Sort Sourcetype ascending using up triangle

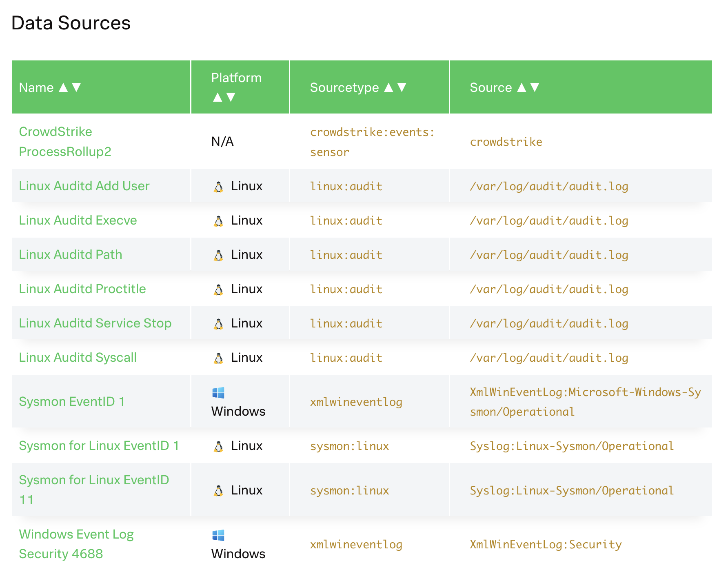[x=389, y=87]
